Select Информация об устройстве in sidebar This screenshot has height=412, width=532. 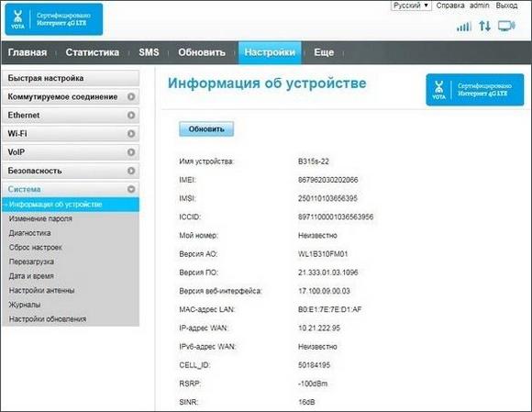(71, 205)
